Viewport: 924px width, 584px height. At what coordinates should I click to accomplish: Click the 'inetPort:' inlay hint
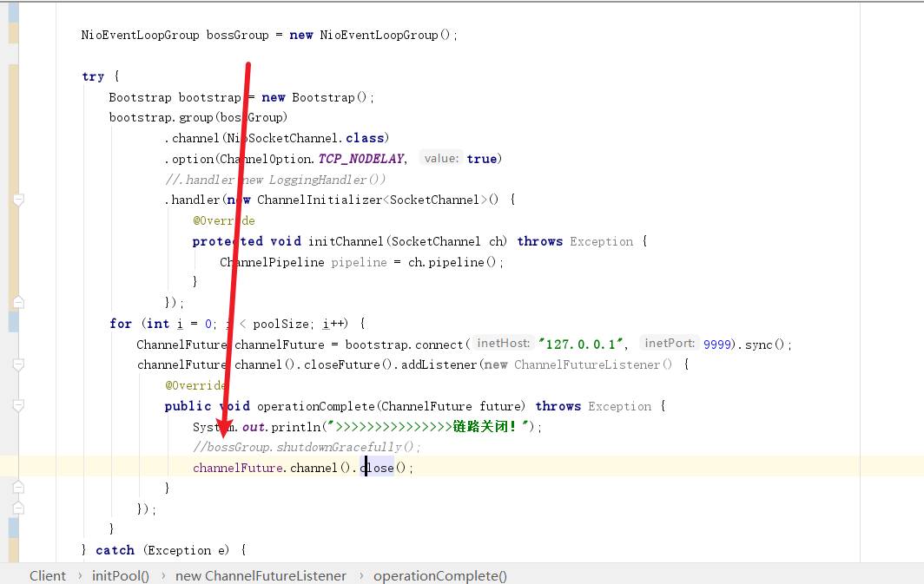tap(670, 344)
